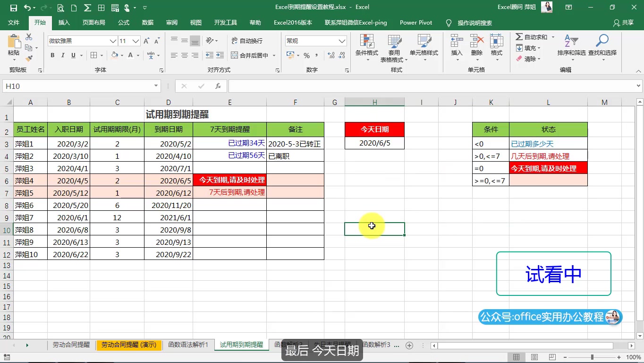Open the File (文件) menu
This screenshot has width=644, height=363.
(x=14, y=23)
